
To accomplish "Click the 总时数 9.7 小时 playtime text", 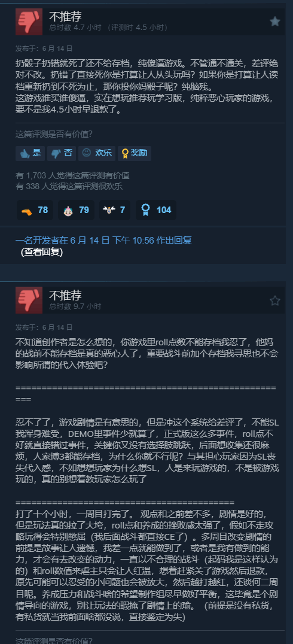I will tap(75, 306).
